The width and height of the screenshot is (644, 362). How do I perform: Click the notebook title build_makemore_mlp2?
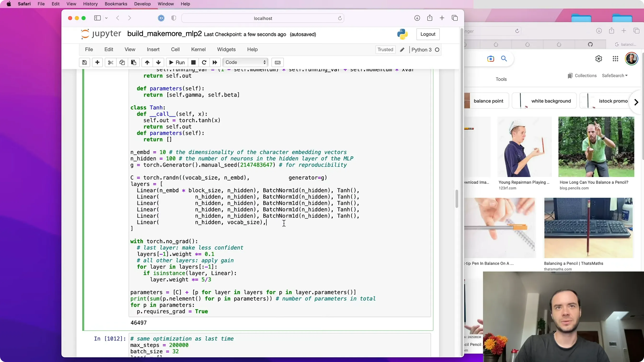(x=164, y=34)
